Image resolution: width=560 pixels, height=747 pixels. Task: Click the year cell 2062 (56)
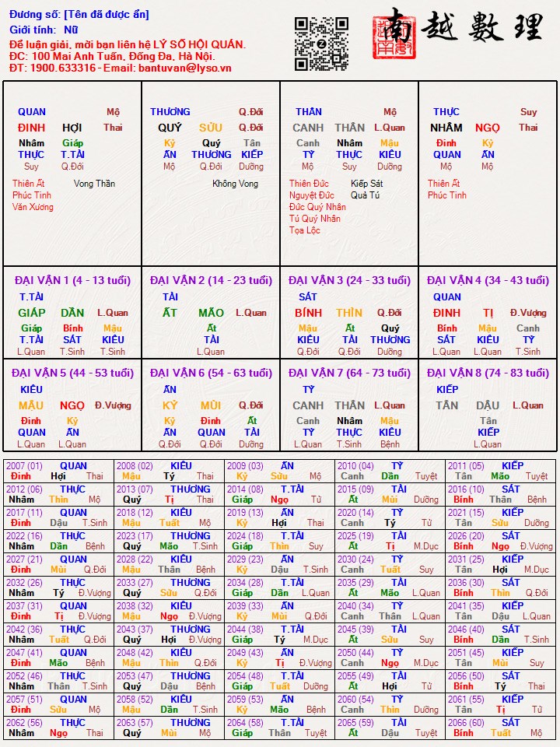pyautogui.click(x=58, y=728)
